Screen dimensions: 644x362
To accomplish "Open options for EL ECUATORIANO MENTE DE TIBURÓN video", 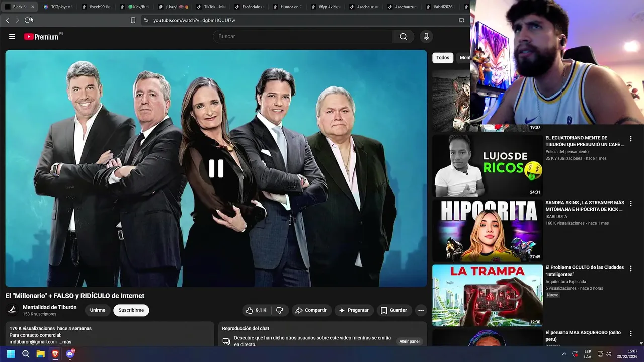I will pos(631,139).
